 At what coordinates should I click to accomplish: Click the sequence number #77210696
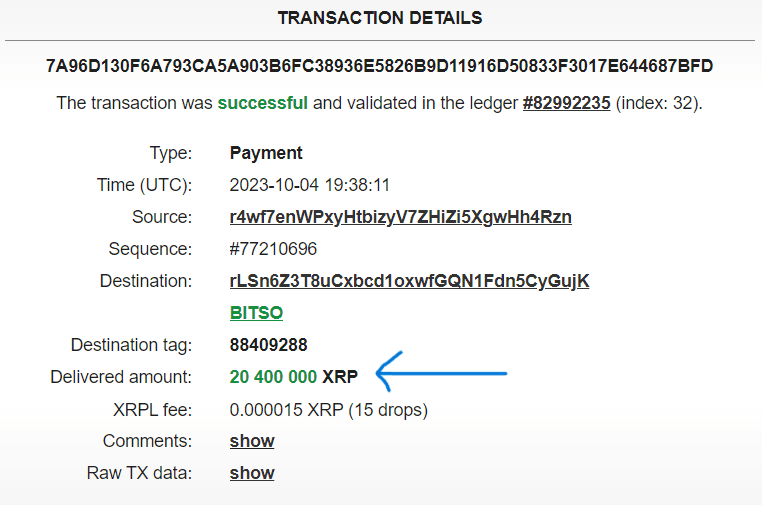pos(273,249)
